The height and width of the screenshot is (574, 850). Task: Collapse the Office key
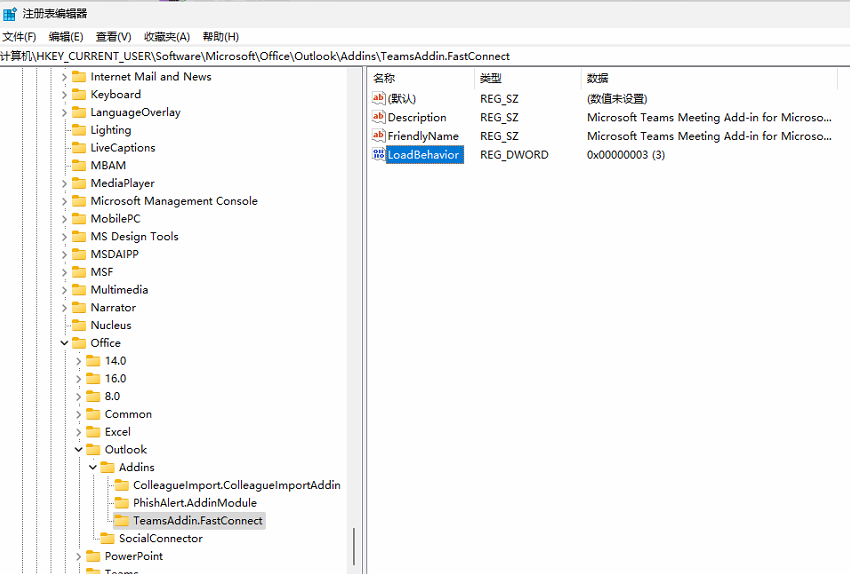(65, 343)
